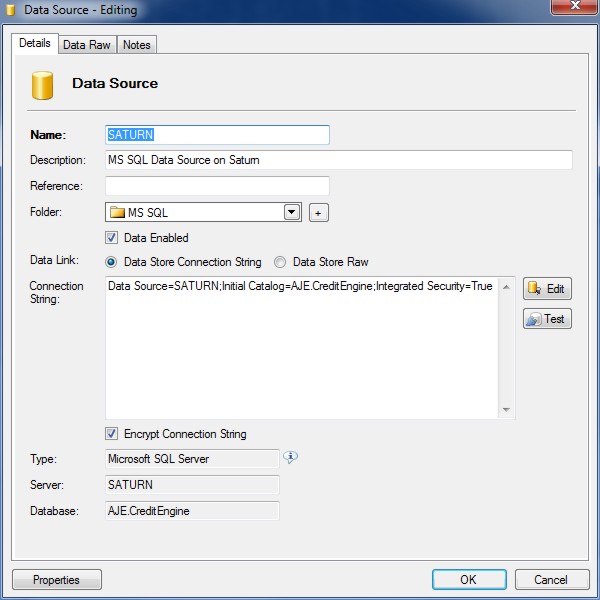The image size is (600, 600).
Task: Open the Properties dialog
Action: coord(56,579)
